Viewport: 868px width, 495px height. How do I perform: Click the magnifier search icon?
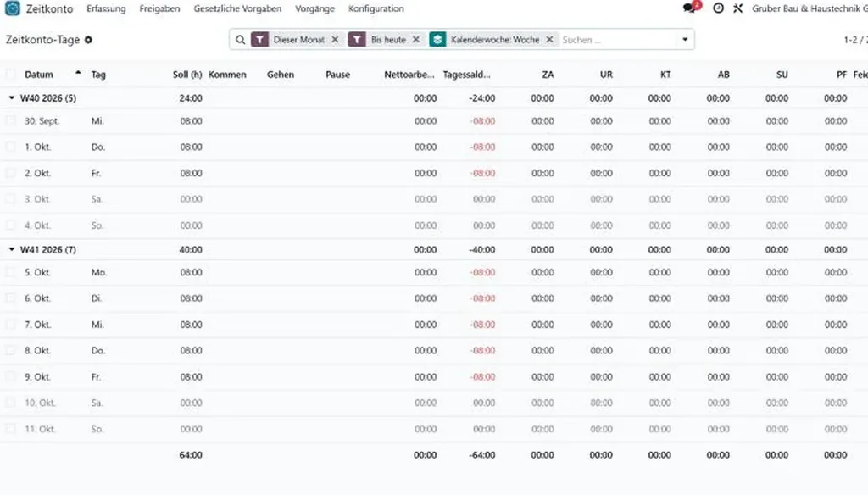coord(240,40)
